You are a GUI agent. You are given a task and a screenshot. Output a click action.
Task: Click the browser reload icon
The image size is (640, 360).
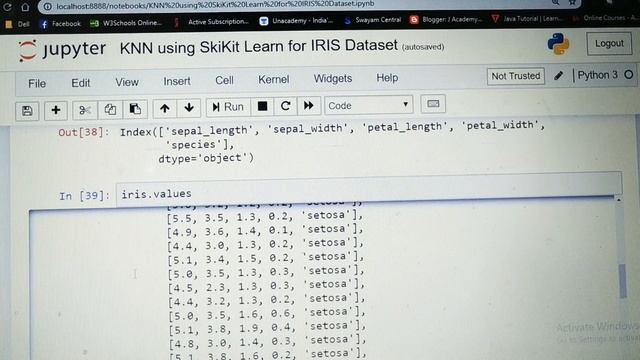[x=7, y=7]
